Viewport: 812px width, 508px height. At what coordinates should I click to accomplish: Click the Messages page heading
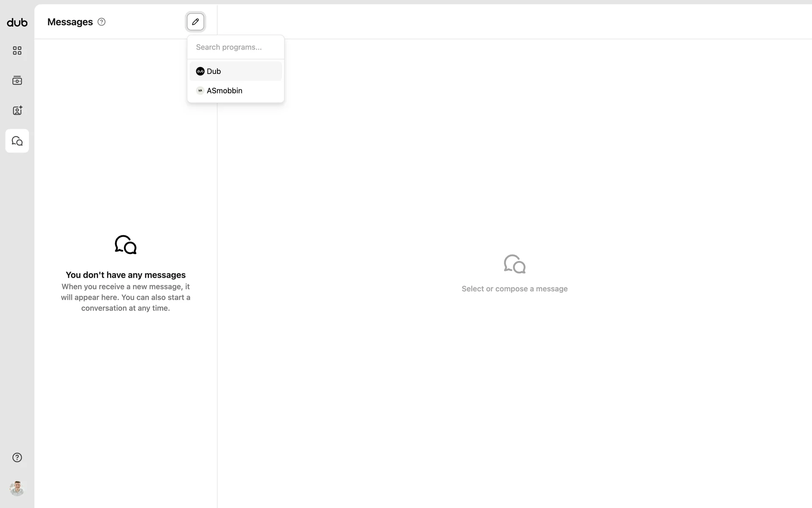70,22
